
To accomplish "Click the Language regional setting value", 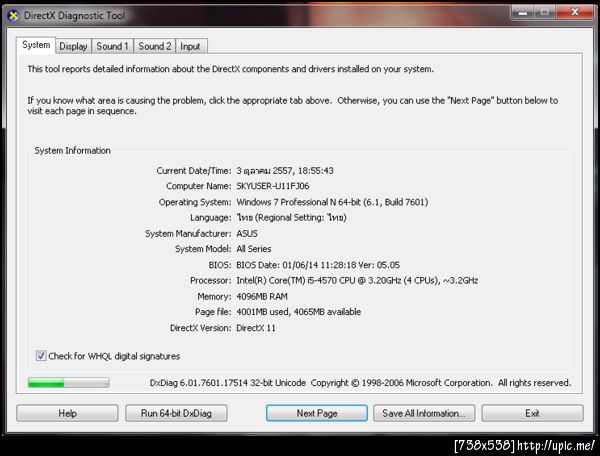I will 291,218.
